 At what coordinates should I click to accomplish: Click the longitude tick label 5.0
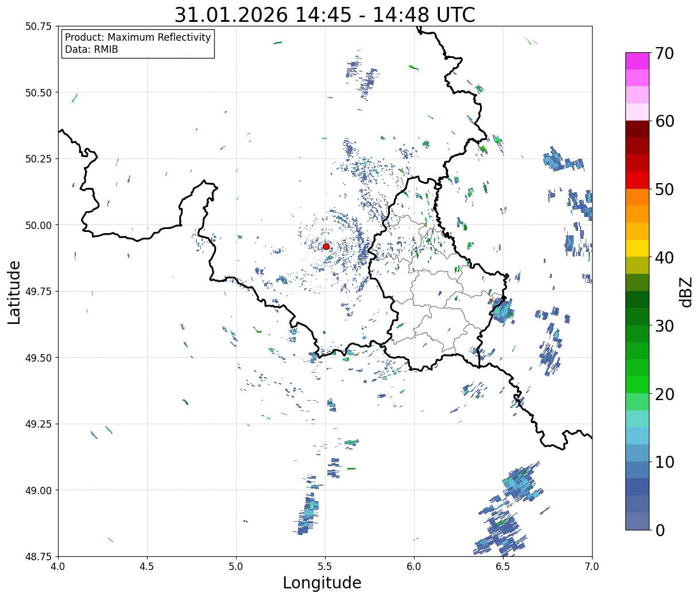click(236, 566)
